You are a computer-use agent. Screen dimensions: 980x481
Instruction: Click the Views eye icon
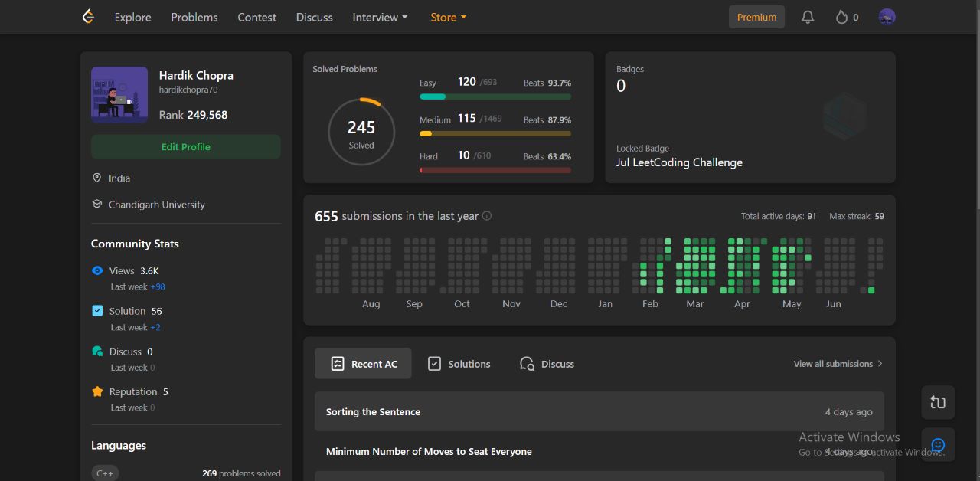click(97, 270)
